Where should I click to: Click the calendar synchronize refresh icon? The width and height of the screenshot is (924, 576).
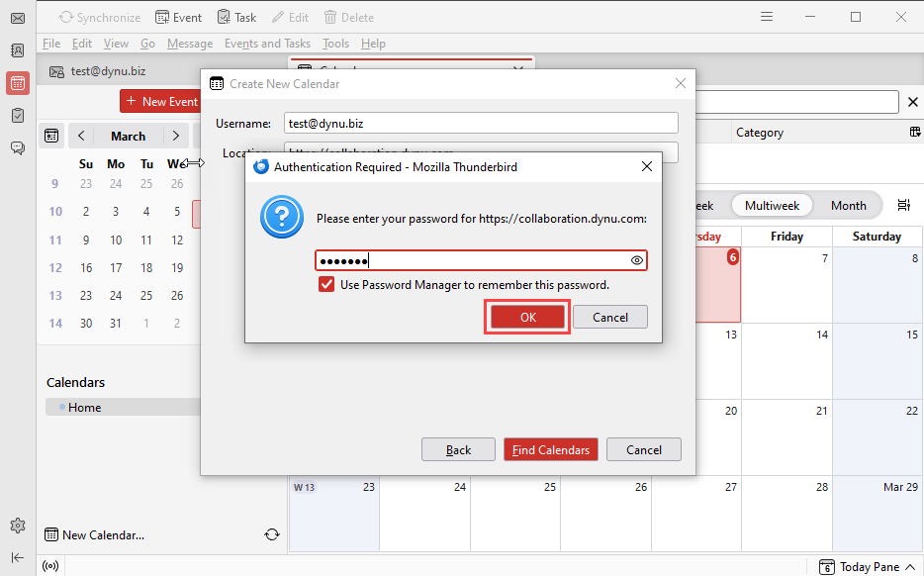(272, 534)
